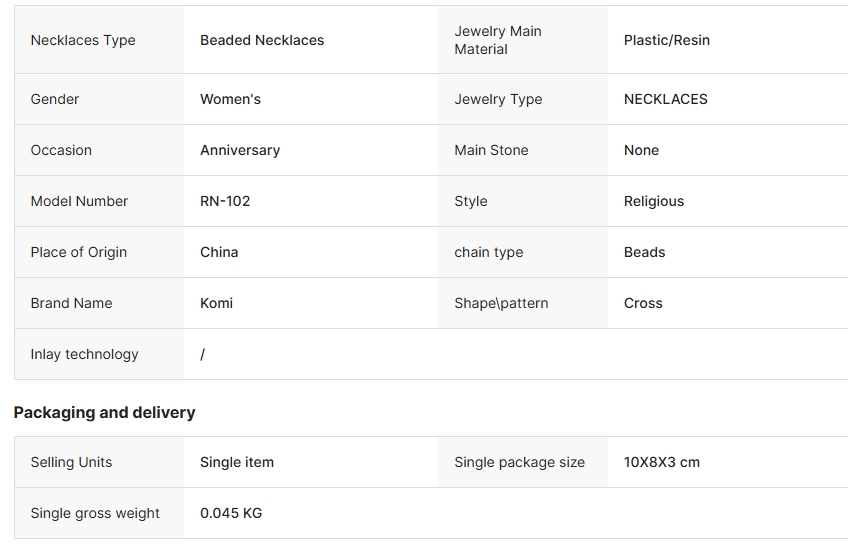Image resolution: width=848 pixels, height=552 pixels.
Task: Click the "Religious" style value
Action: click(654, 201)
